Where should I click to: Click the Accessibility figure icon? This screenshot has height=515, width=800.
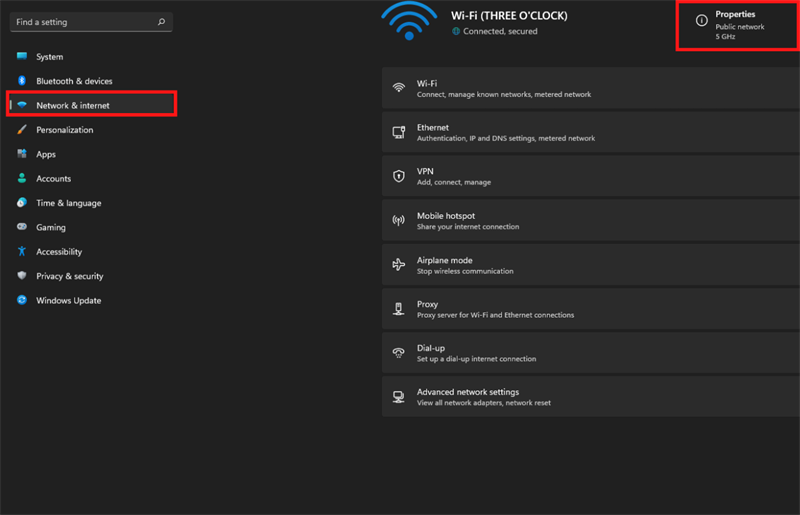tap(22, 251)
